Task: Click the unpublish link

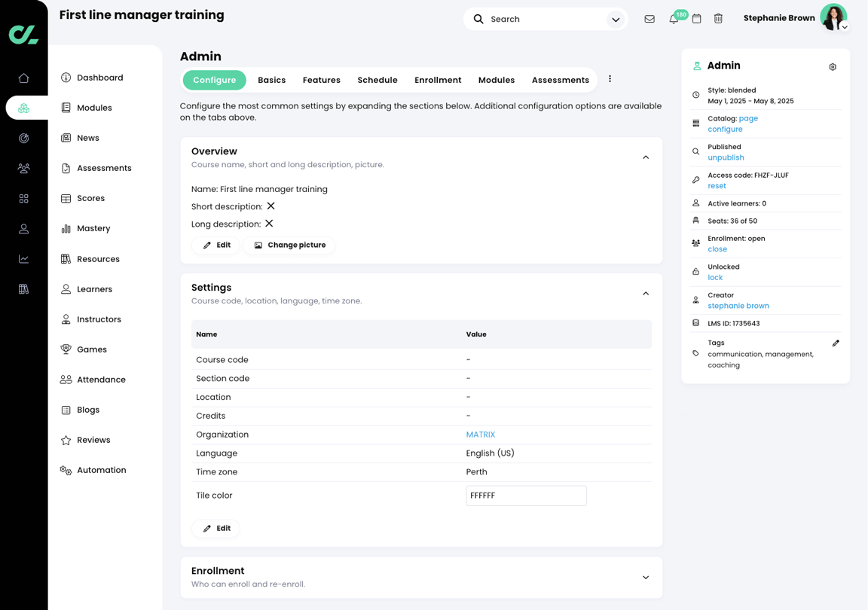Action: point(726,157)
